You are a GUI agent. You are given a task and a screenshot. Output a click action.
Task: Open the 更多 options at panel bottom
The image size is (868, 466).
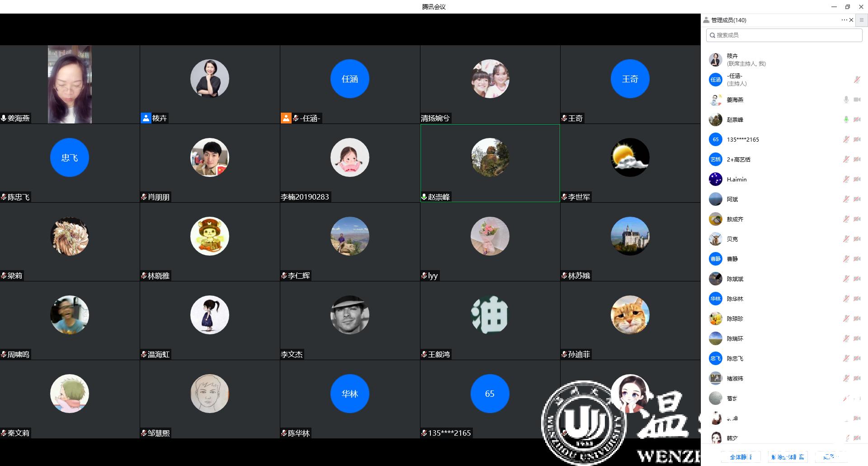tap(830, 457)
